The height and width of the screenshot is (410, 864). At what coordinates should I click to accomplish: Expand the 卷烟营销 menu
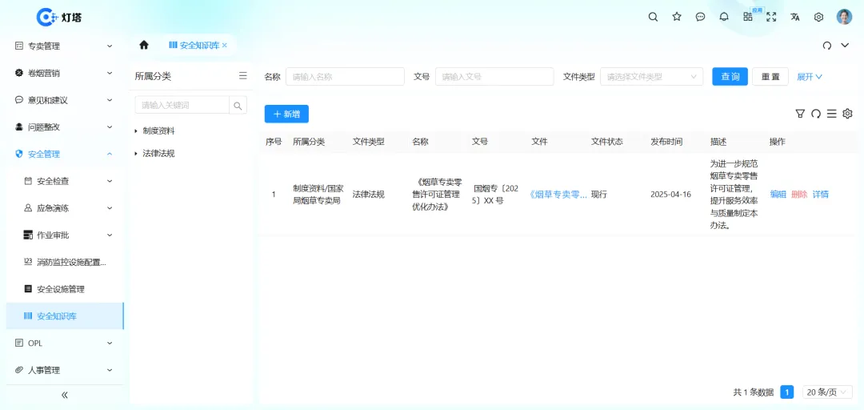pos(64,73)
